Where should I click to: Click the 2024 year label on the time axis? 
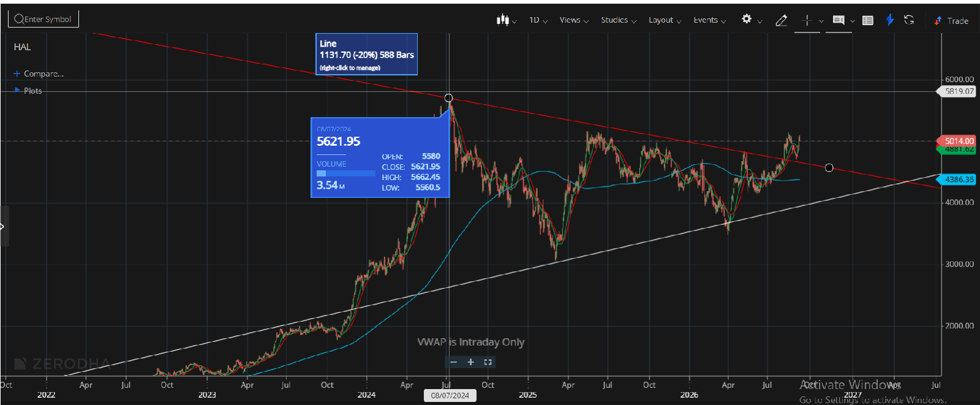coord(366,395)
